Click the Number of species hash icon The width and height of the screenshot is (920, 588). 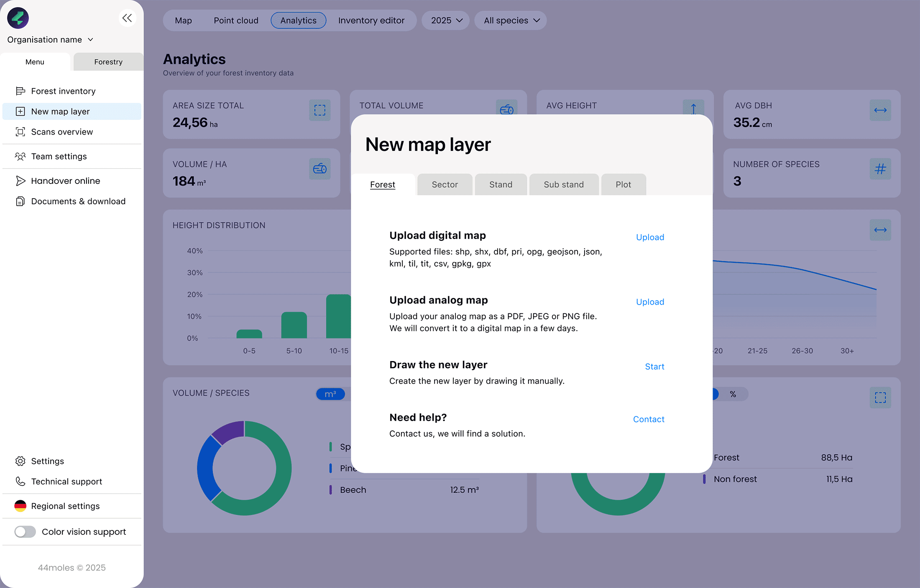880,169
